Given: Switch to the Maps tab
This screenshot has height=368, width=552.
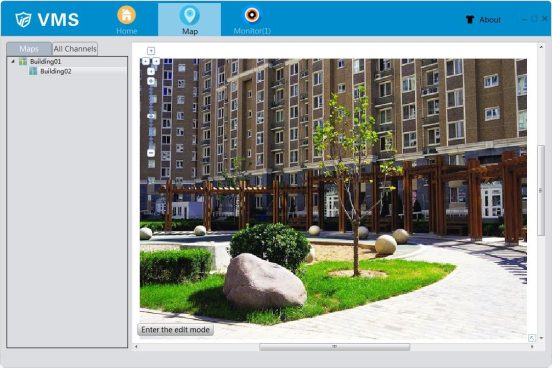Looking at the screenshot, I should (29, 49).
